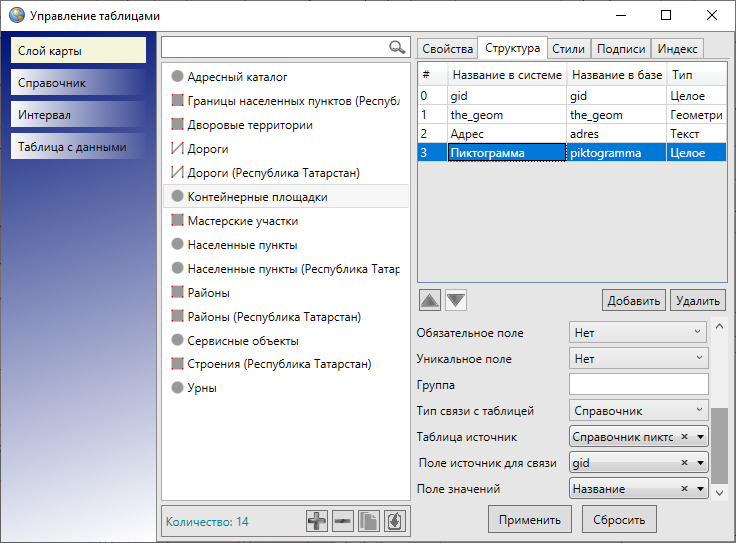Open the Уникальное поле dropdown
736x543 pixels.
[637, 358]
